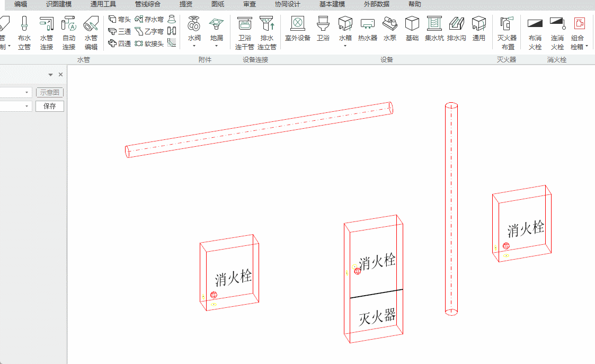This screenshot has width=595, height=364.
Task: Place a 基础 foundation block
Action: (x=412, y=29)
